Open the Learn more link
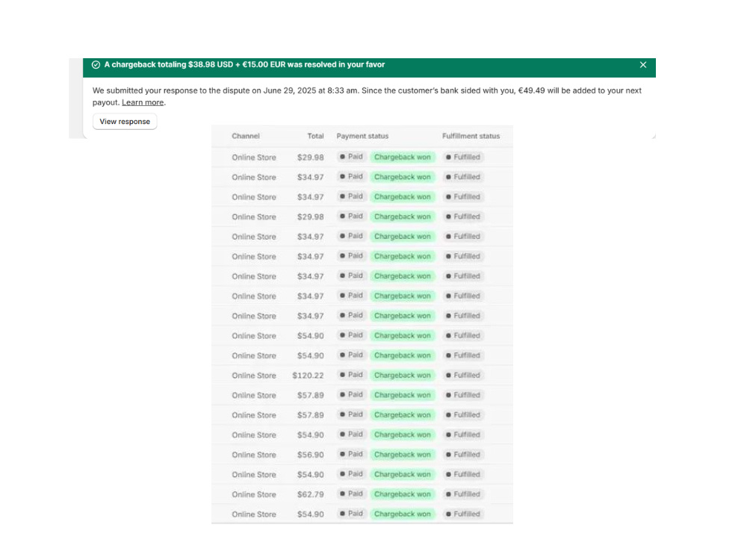The image size is (747, 560). (143, 102)
